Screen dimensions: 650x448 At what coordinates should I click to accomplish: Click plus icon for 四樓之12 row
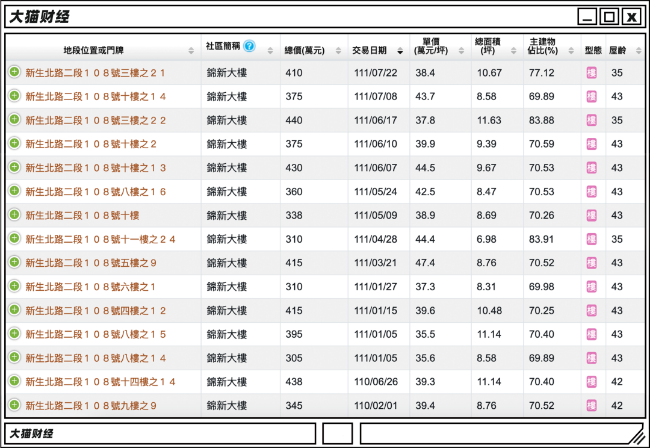[x=15, y=310]
